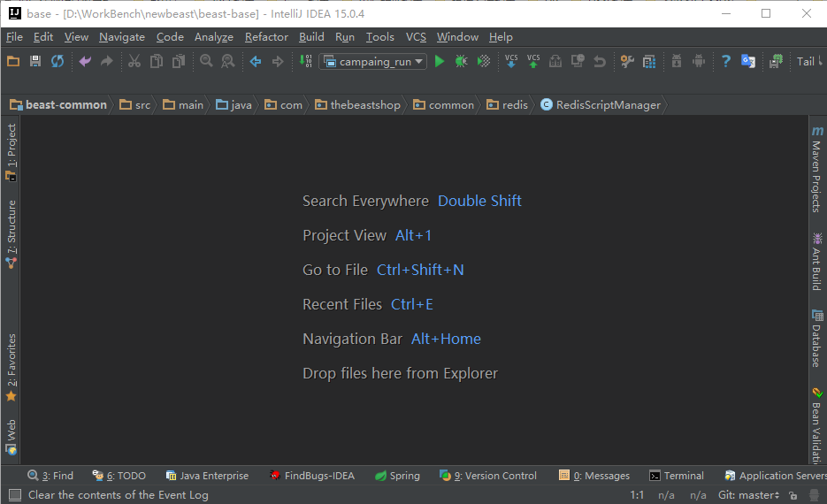Start debugging with the bug icon
827x504 pixels.
[x=462, y=62]
